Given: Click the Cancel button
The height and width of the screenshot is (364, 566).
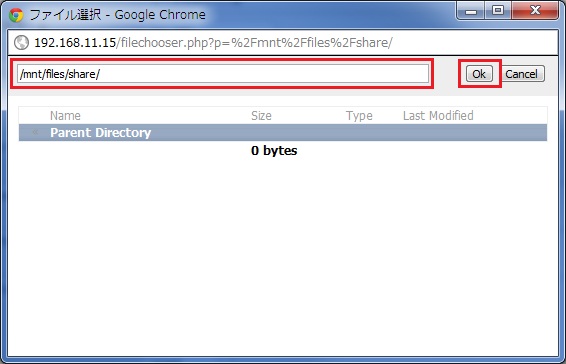Looking at the screenshot, I should click(521, 74).
